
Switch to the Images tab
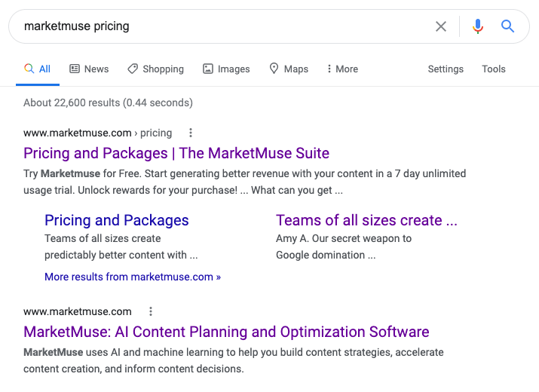[x=226, y=69]
